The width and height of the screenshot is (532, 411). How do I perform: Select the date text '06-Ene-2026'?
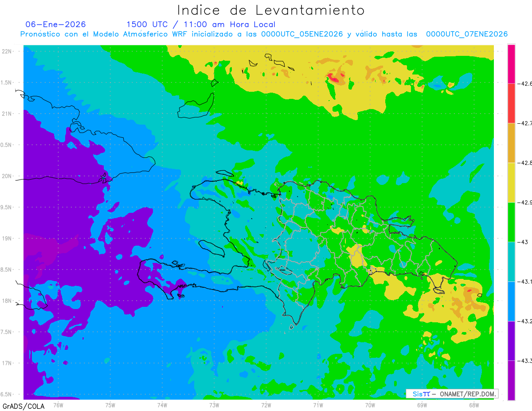click(x=56, y=24)
